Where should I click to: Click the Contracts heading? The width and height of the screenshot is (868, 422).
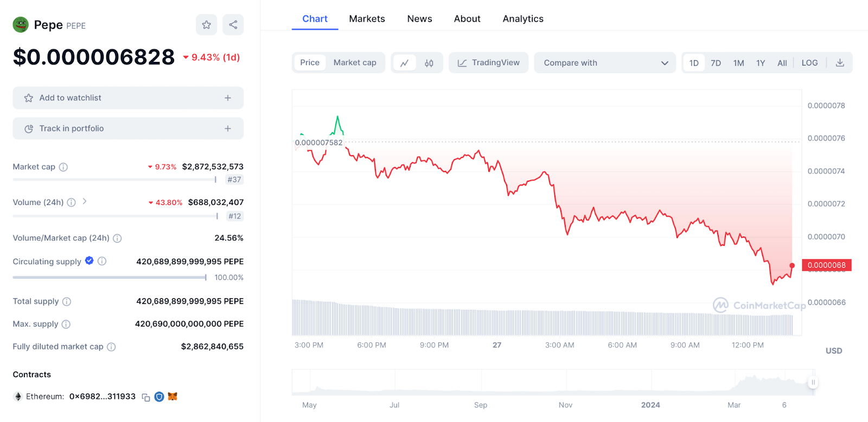[32, 375]
